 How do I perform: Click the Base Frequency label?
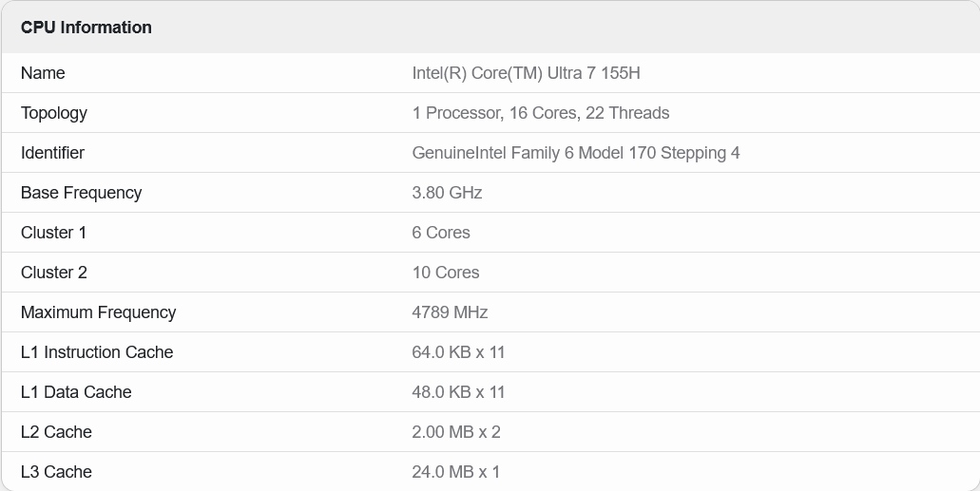click(81, 193)
